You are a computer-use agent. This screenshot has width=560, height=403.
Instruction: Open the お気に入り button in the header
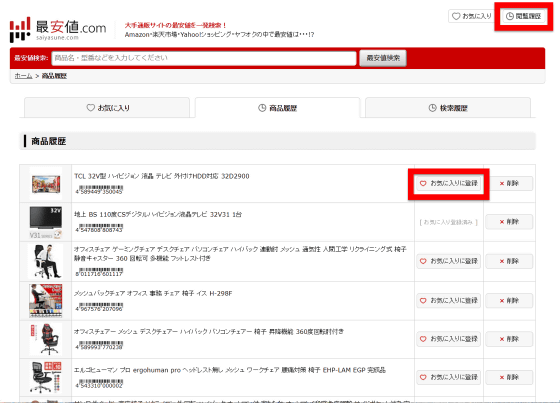pyautogui.click(x=471, y=16)
